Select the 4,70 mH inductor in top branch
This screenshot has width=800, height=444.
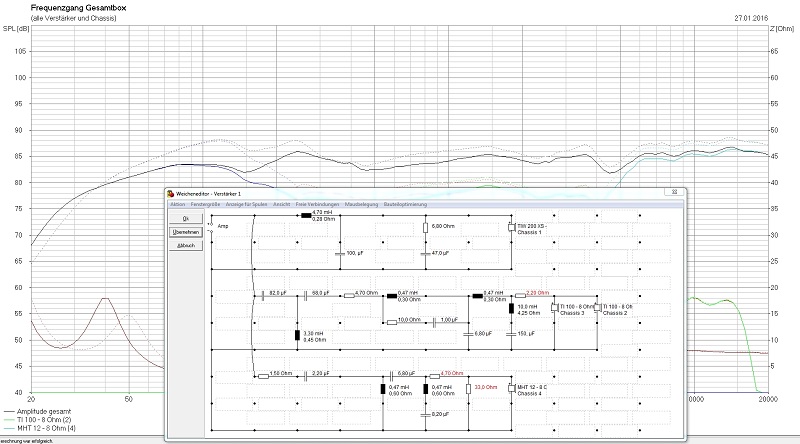(305, 213)
